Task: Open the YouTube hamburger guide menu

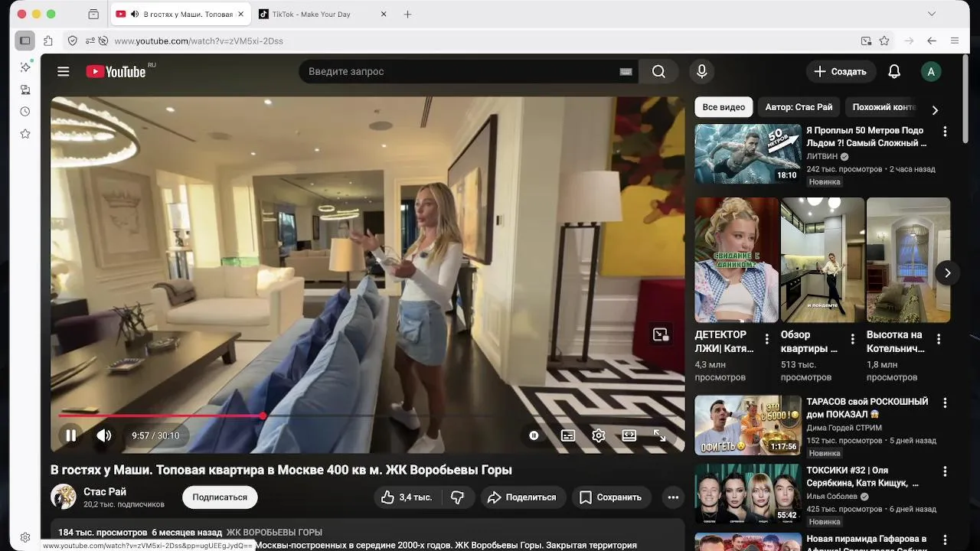Action: pos(64,71)
